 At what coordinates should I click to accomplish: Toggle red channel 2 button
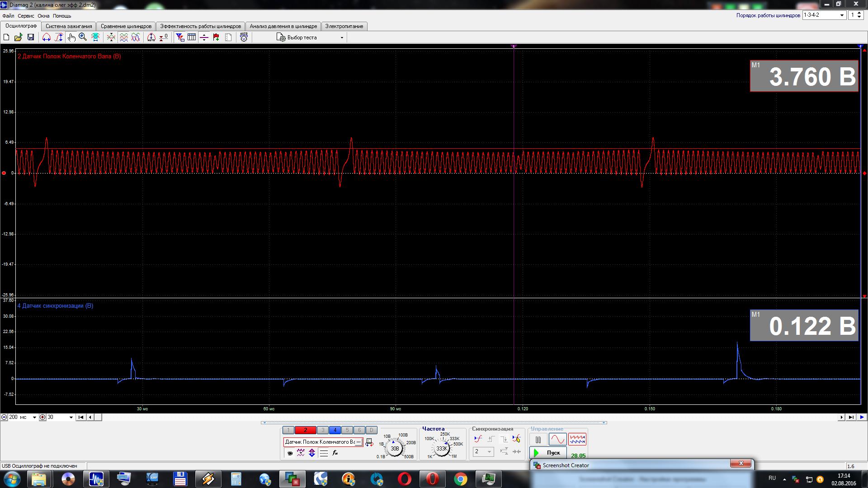[x=305, y=430]
